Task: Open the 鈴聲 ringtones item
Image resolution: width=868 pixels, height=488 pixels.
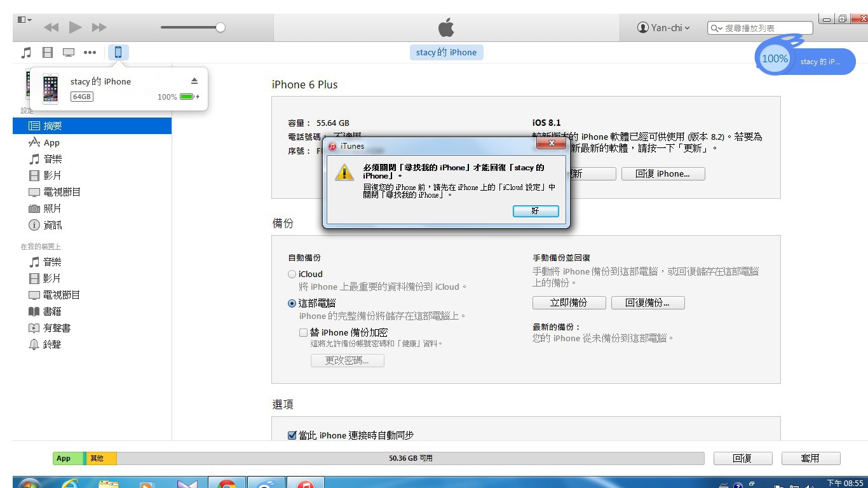Action: click(92, 344)
